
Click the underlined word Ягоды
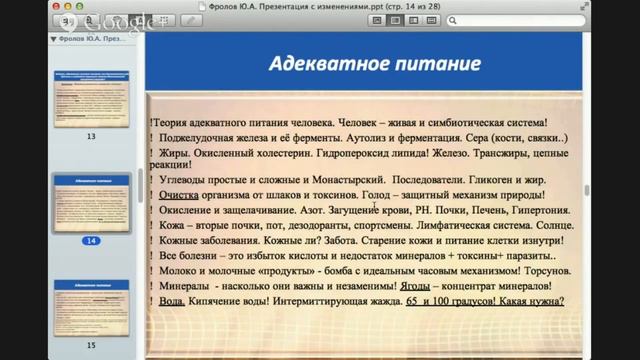415,286
